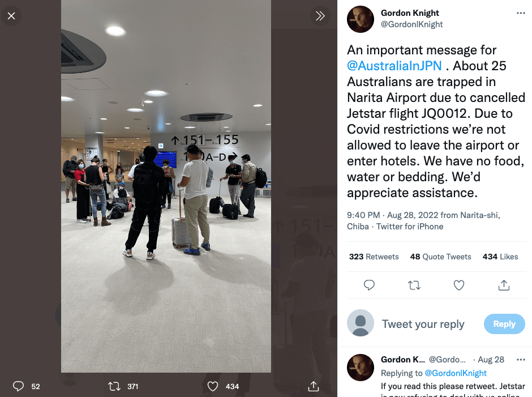532x397 pixels.
Task: Click the reply speech bubble under the tweet stats
Action: (x=369, y=285)
